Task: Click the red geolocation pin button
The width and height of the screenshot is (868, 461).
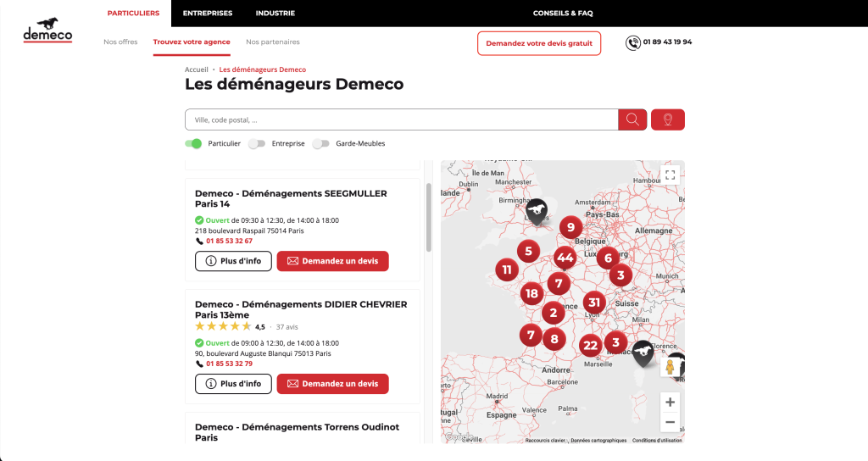Action: click(668, 119)
